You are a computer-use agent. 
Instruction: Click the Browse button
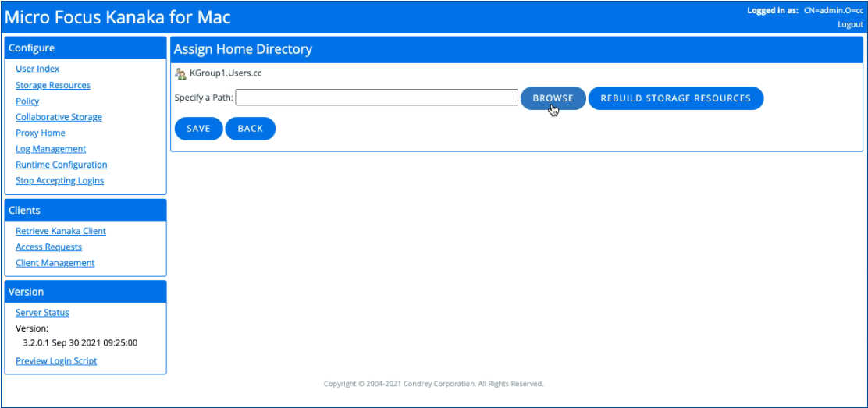(x=553, y=98)
